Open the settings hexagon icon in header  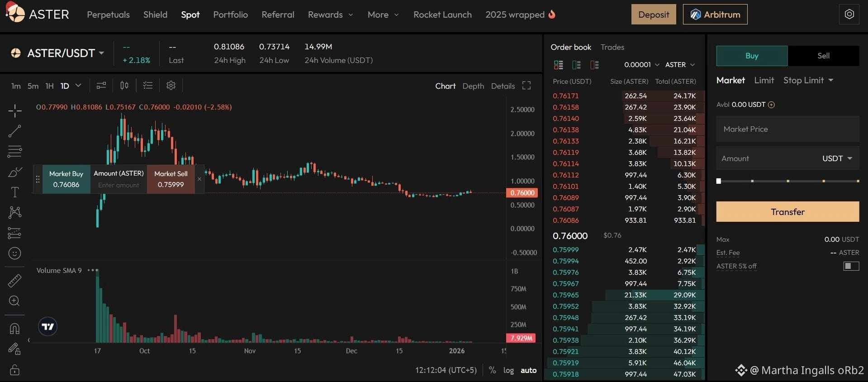pyautogui.click(x=849, y=14)
